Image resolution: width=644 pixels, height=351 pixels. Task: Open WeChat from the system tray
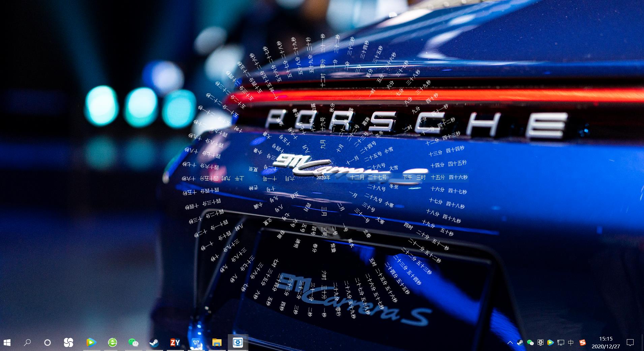pyautogui.click(x=530, y=343)
